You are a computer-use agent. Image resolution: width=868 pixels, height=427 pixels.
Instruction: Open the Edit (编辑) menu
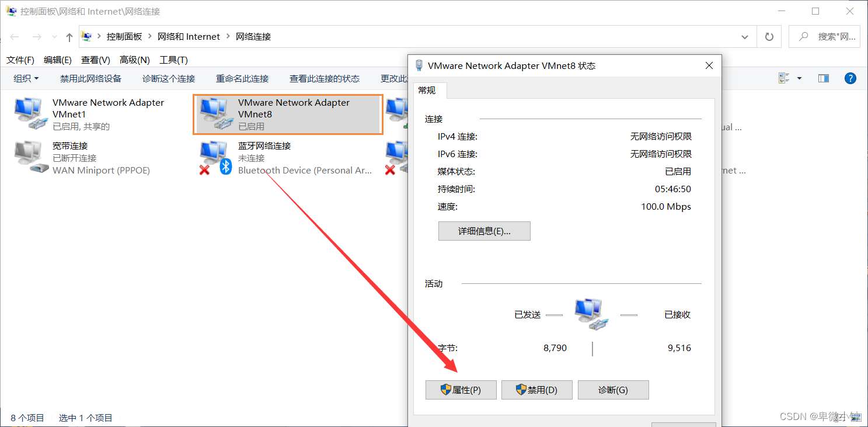[58, 60]
